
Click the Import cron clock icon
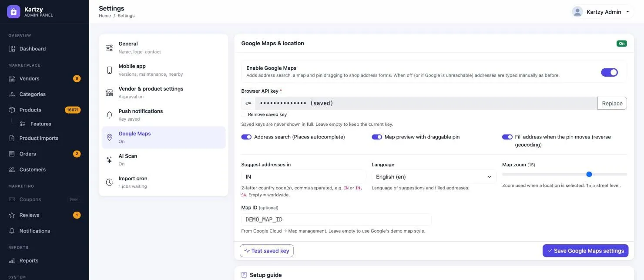(x=110, y=182)
